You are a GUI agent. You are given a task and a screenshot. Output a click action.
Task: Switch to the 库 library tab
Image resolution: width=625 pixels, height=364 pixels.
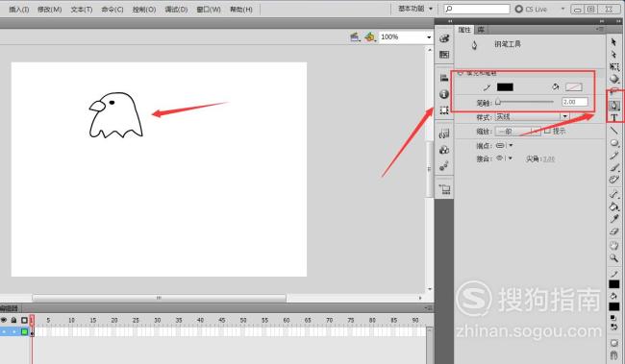[x=481, y=30]
